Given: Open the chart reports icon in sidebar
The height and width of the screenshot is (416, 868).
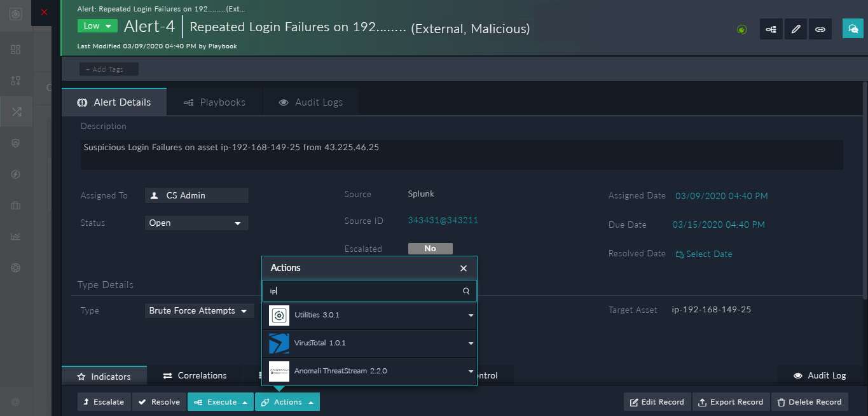Looking at the screenshot, I should (x=16, y=237).
